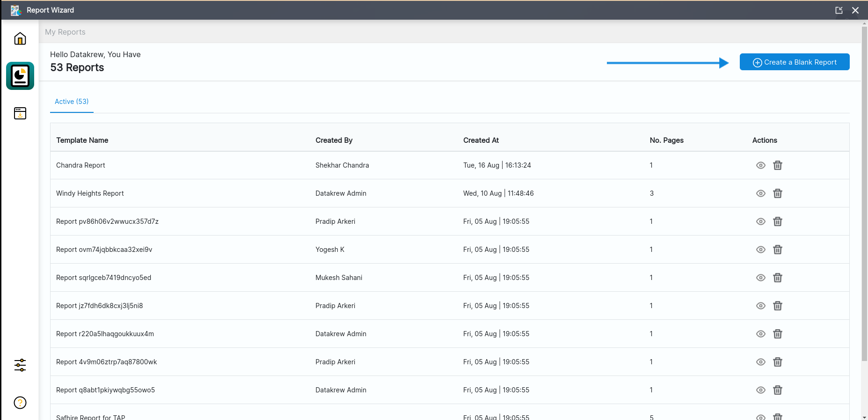Delete Report ovm74jqbbkcaa32xei9v with trash icon
This screenshot has width=868, height=420.
(778, 250)
